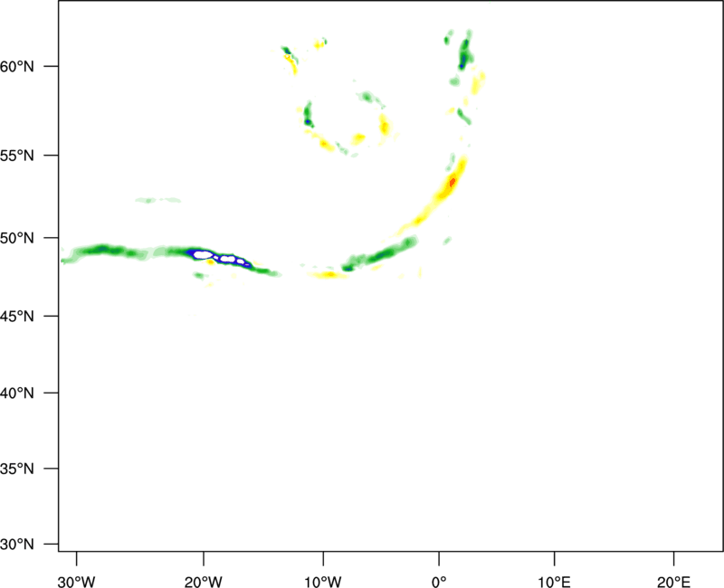Click the 0° longitude label

(x=439, y=582)
